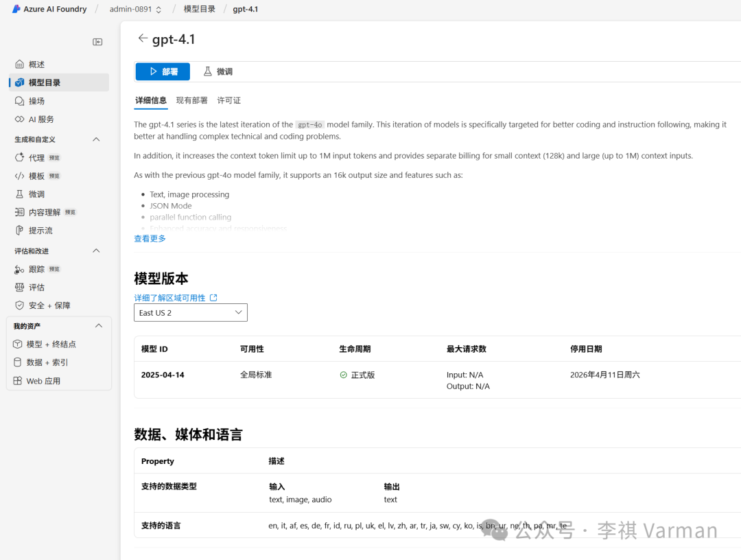
Task: Click the 模型目录 cube icon in sidebar
Action: coord(19,83)
